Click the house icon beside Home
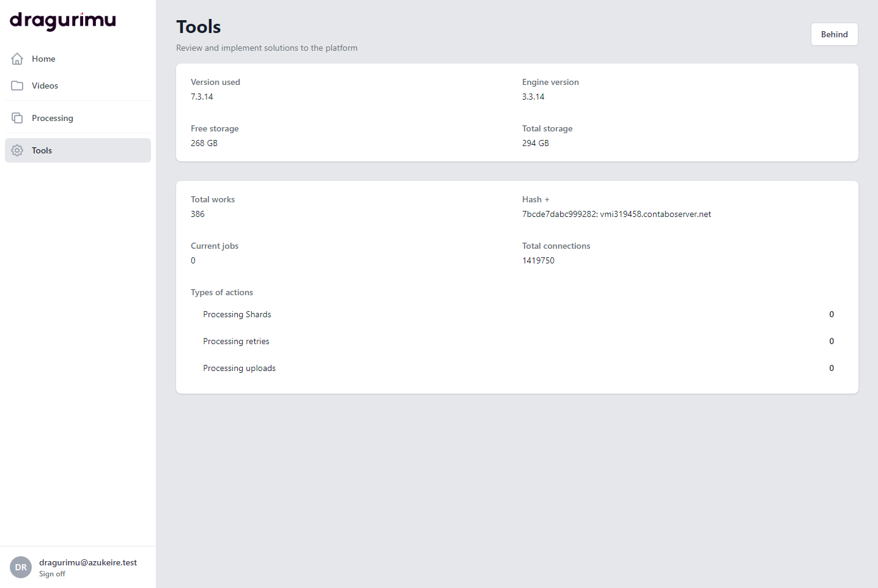This screenshot has width=878, height=588. (x=17, y=59)
